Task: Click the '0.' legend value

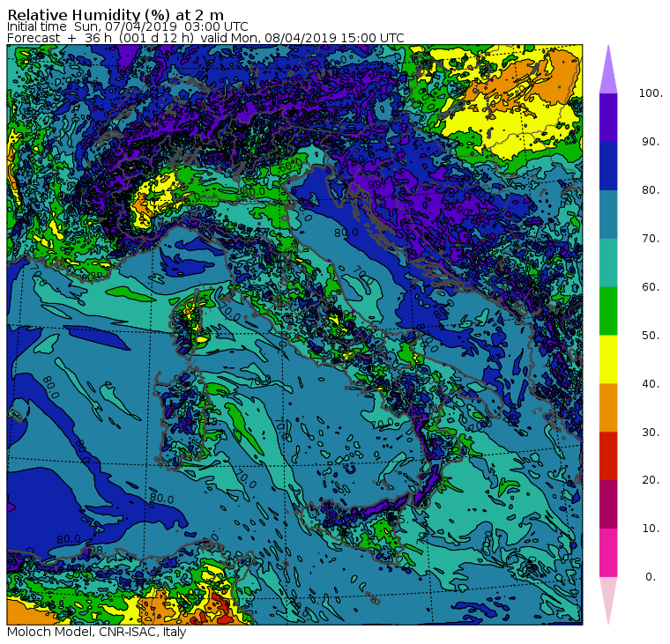Action: [651, 577]
